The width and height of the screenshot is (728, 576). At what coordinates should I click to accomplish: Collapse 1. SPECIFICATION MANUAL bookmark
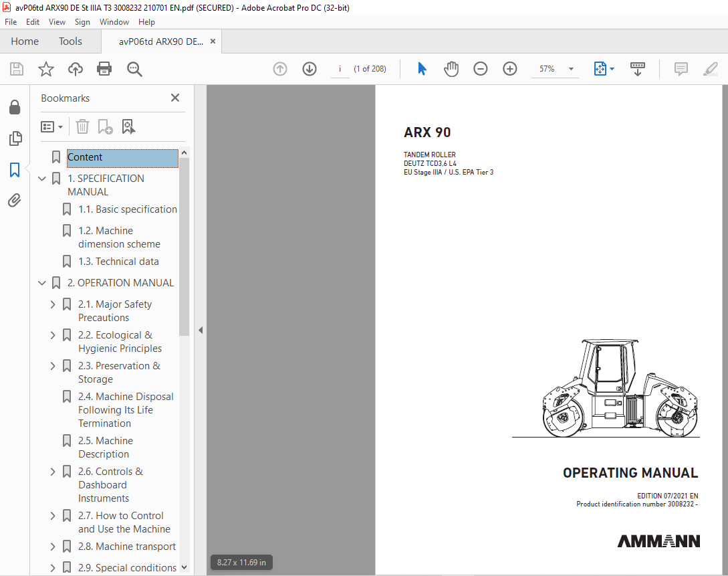pos(42,179)
